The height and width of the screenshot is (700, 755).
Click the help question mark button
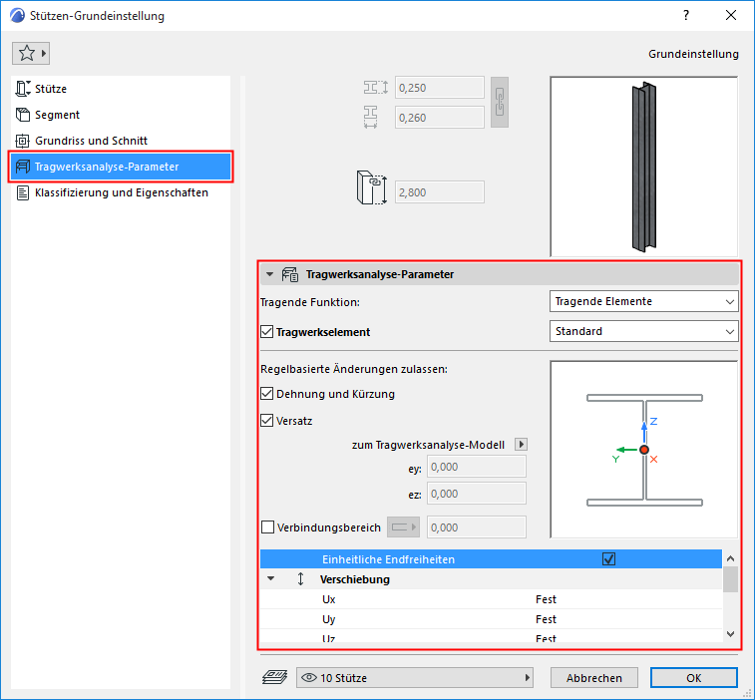(686, 15)
